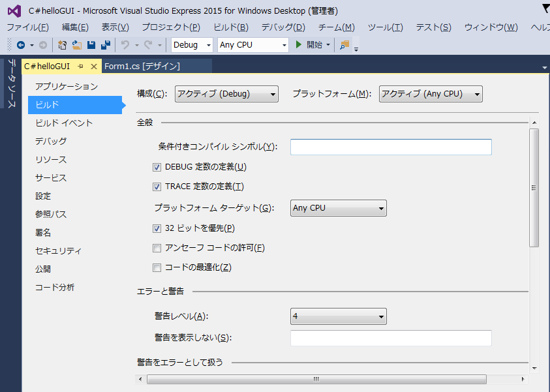Open the デバッグ(D) menu

[283, 27]
